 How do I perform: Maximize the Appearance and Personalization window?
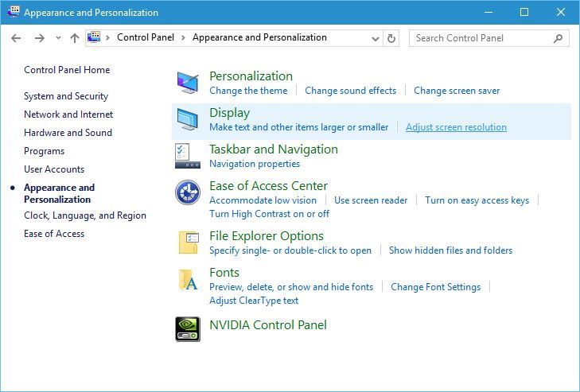(x=524, y=12)
